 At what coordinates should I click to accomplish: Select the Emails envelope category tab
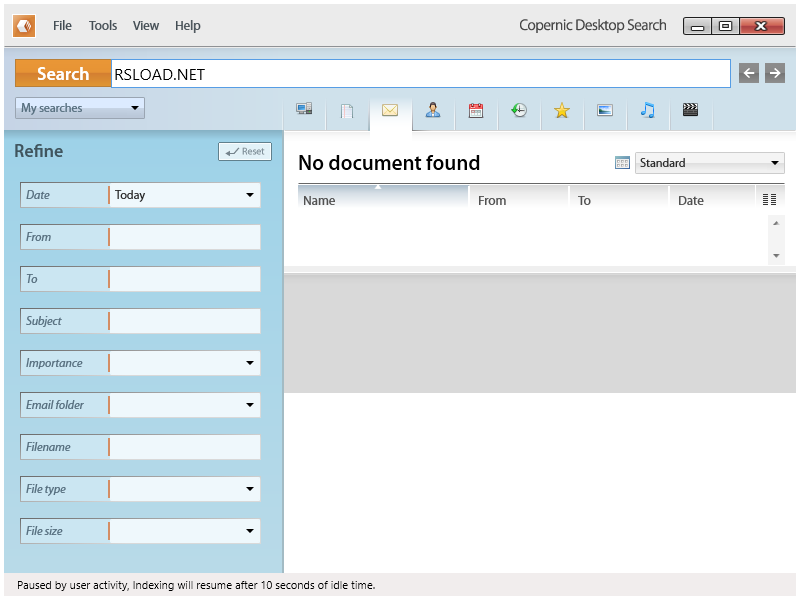390,110
